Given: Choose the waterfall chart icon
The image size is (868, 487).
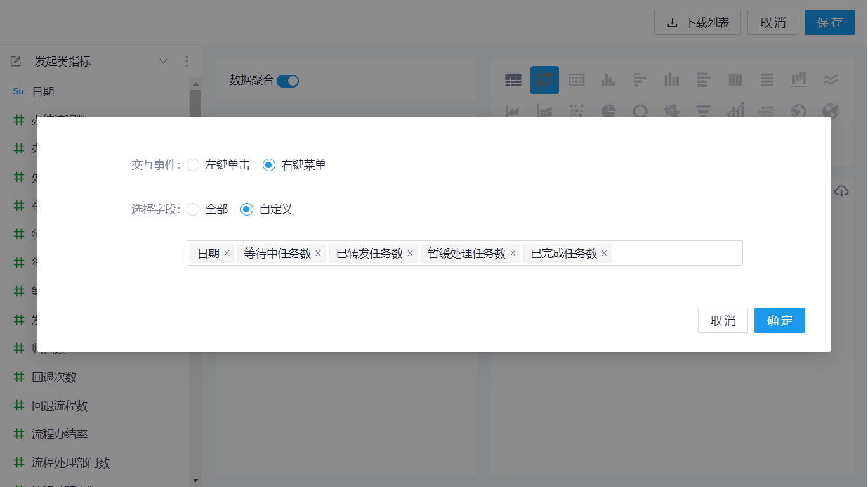Looking at the screenshot, I should coord(798,80).
